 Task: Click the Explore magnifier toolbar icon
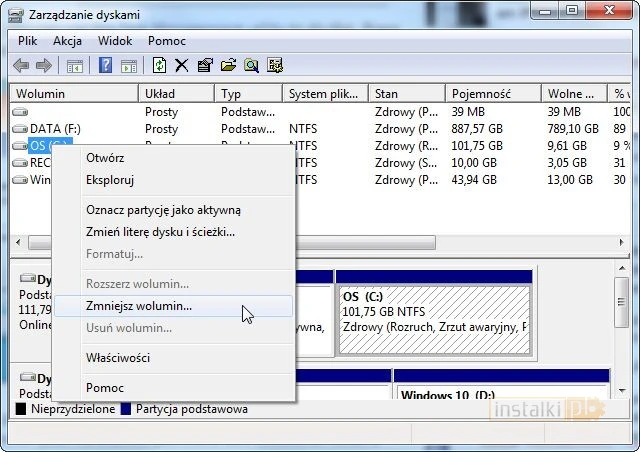point(251,65)
